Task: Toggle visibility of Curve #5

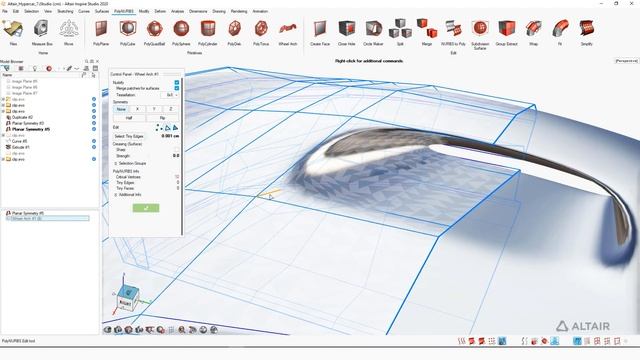Action: pyautogui.click(x=94, y=141)
